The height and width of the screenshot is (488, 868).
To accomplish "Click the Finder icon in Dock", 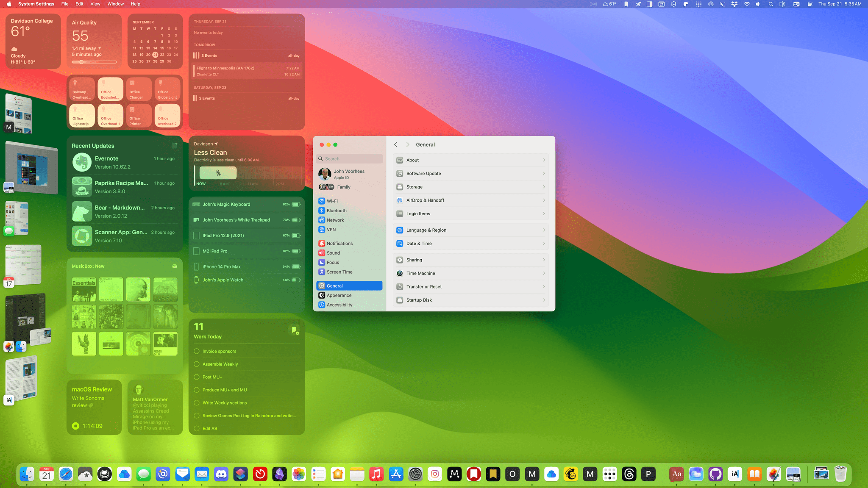I will [27, 474].
